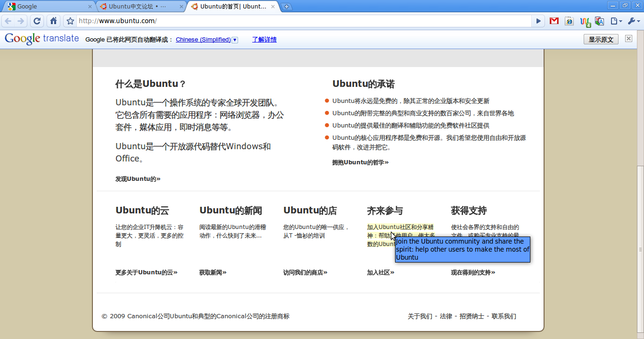Click the Google translate logo
This screenshot has width=644, height=339.
pos(42,39)
